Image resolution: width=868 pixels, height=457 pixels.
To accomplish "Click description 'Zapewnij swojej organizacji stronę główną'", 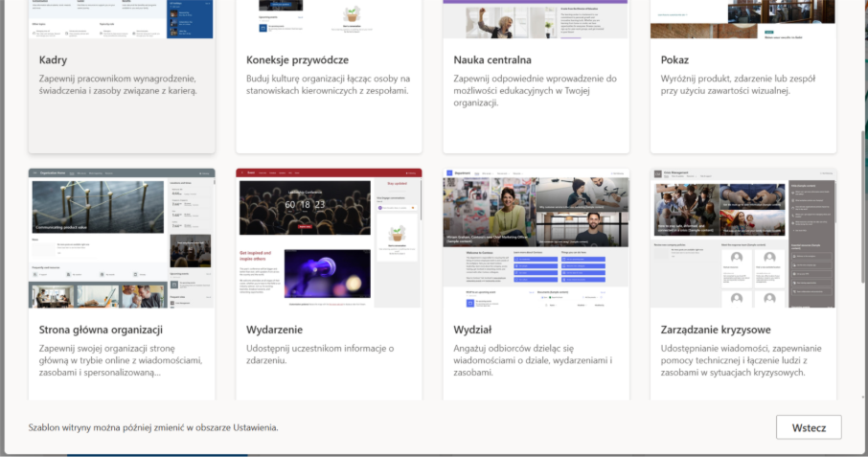I will coord(121,360).
